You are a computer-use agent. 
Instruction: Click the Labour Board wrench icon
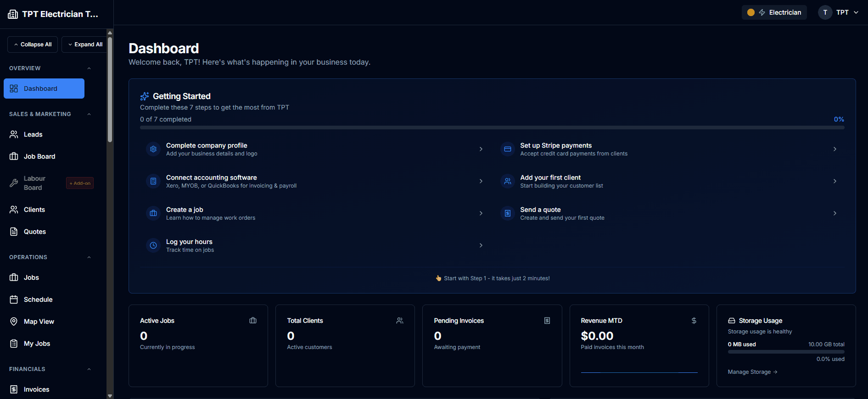click(14, 183)
